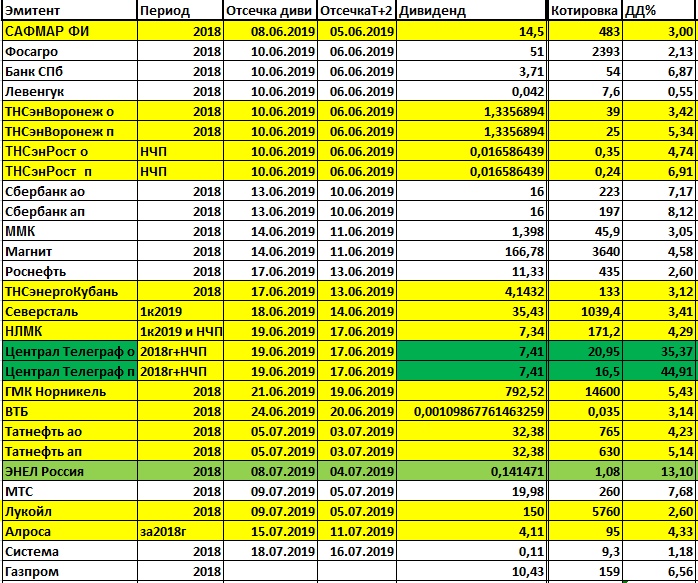Select the 792,52 dividend cell
The width and height of the screenshot is (698, 583).
point(471,391)
